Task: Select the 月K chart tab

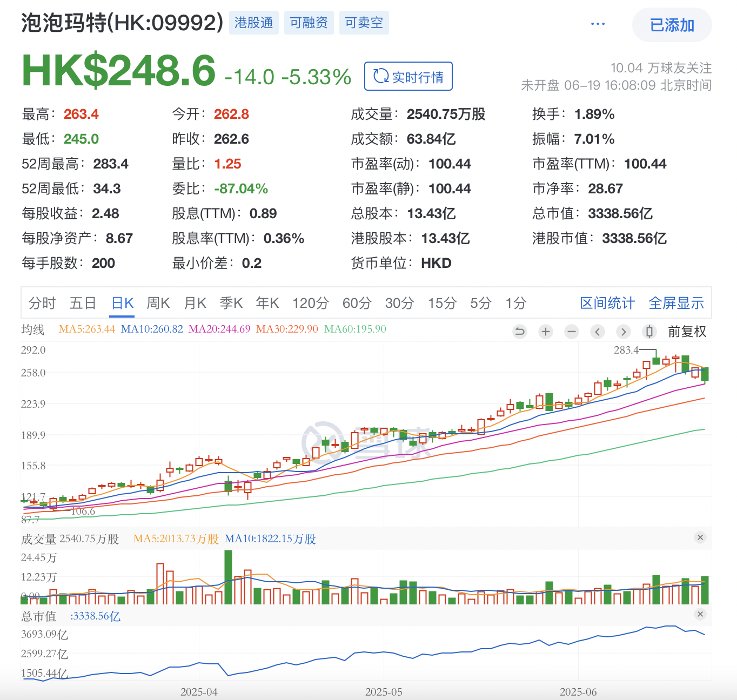Action: click(x=195, y=303)
